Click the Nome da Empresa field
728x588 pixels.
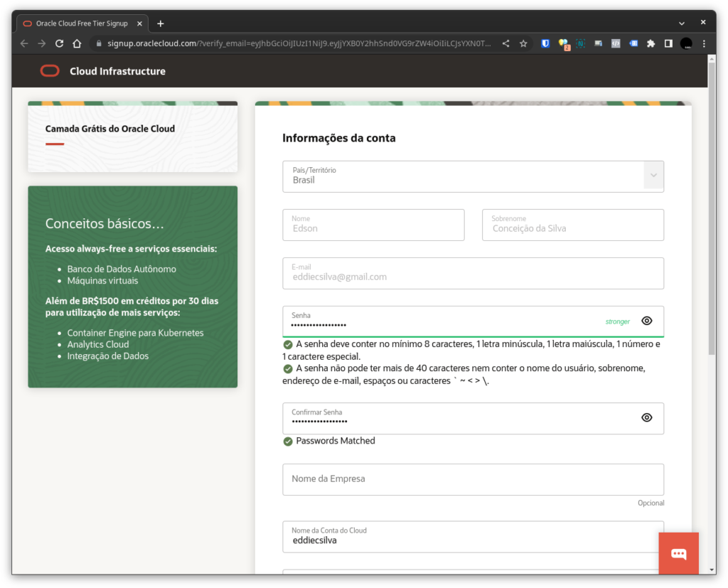[x=473, y=479]
